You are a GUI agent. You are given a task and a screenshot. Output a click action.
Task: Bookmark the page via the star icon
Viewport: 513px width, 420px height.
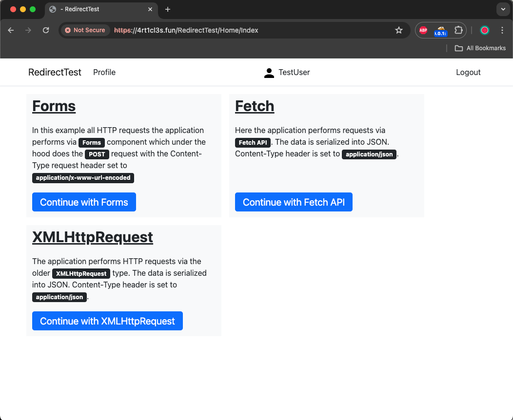399,30
